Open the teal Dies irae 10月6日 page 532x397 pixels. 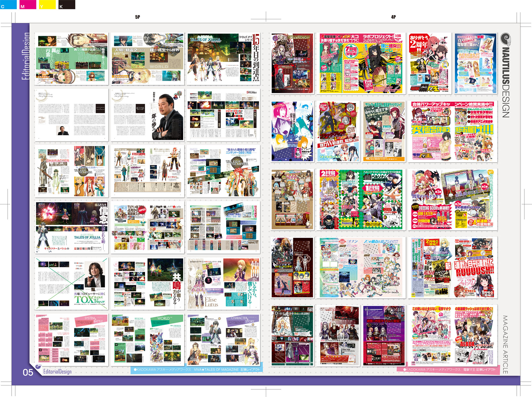click(292, 335)
